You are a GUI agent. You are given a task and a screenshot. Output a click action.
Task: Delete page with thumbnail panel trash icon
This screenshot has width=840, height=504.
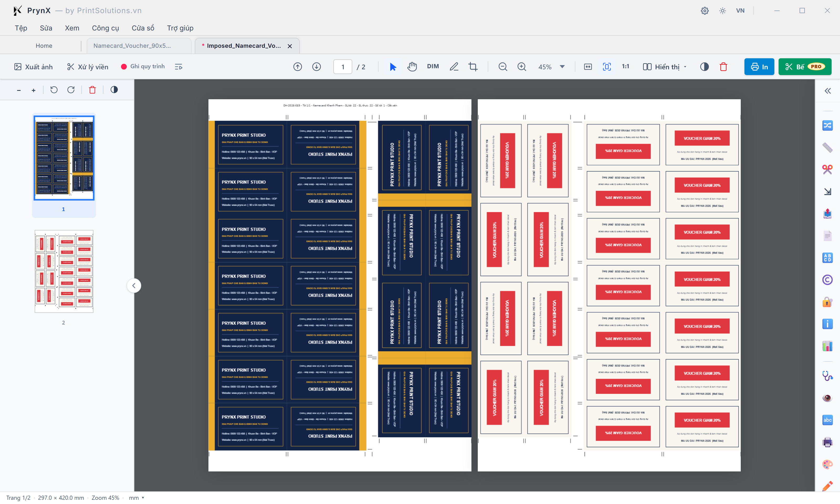pyautogui.click(x=92, y=90)
